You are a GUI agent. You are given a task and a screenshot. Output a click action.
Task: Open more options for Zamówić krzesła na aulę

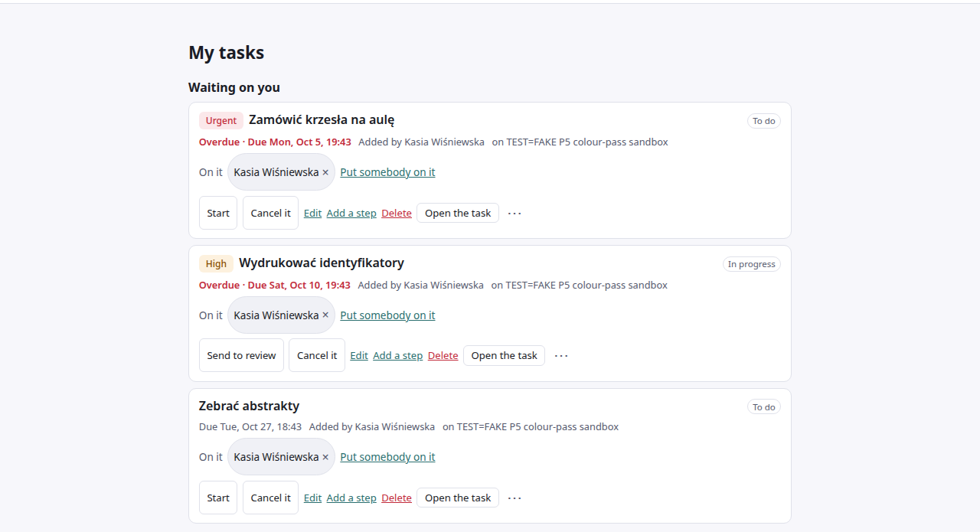click(514, 213)
